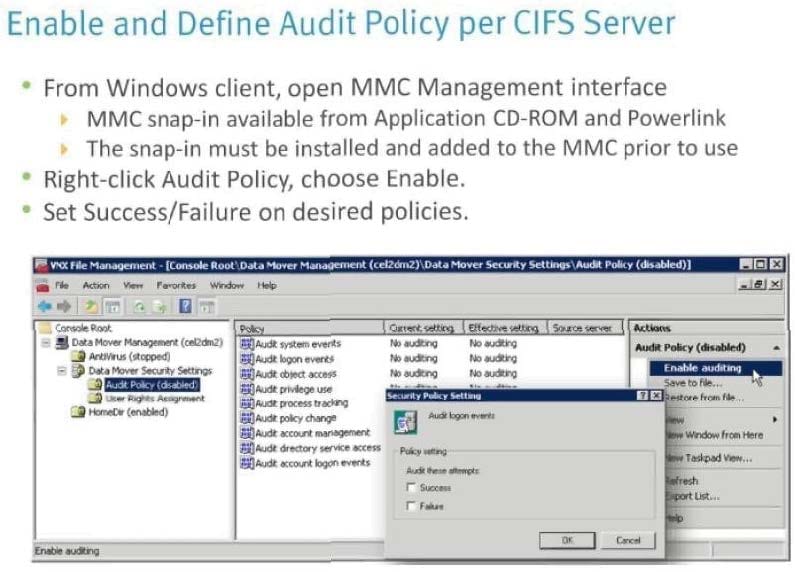This screenshot has width=795, height=572.
Task: Click the Refresh toolbar icon
Action: click(x=136, y=306)
